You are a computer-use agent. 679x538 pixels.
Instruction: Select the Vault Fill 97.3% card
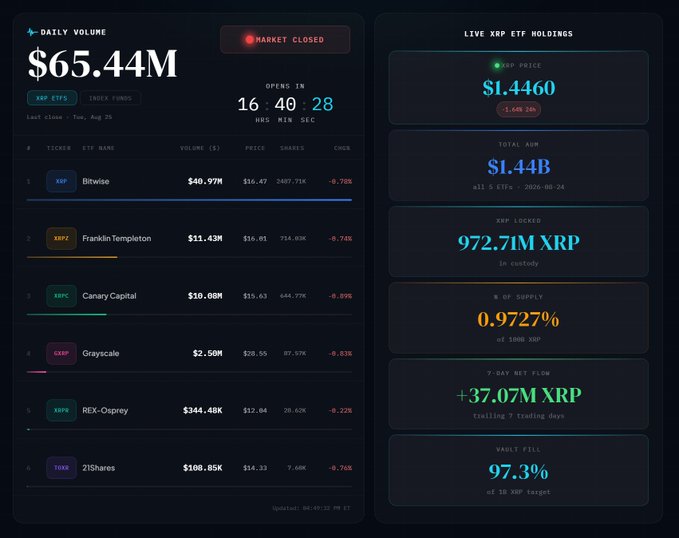pos(518,470)
